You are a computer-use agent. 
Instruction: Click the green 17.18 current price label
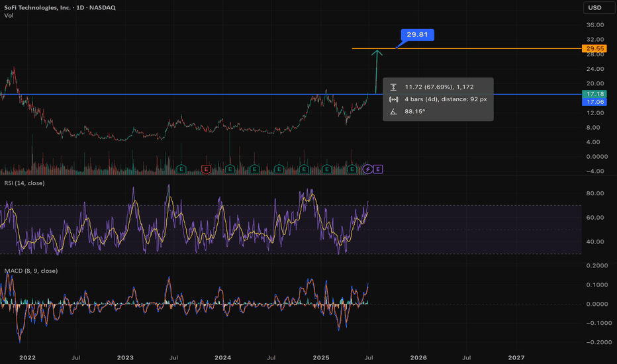tap(594, 94)
